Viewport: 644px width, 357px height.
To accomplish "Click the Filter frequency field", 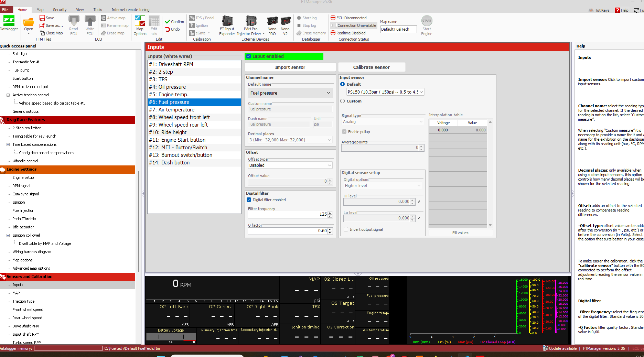I will pos(290,215).
